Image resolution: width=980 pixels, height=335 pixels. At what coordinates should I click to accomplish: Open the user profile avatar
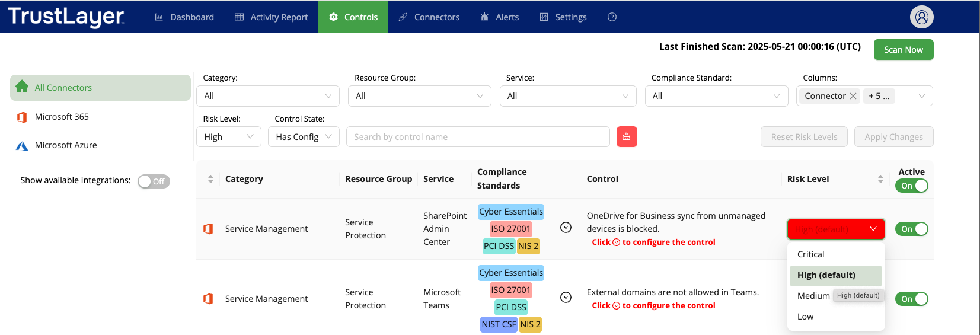pos(922,17)
